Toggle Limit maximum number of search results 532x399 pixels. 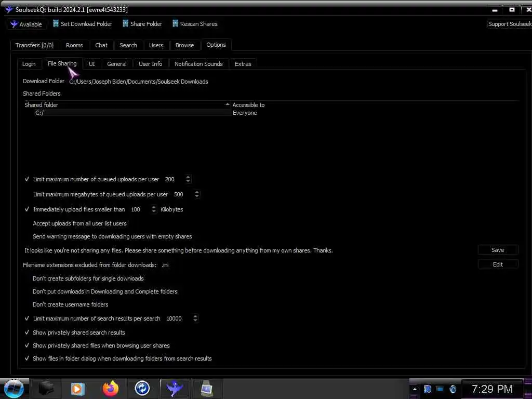point(27,318)
